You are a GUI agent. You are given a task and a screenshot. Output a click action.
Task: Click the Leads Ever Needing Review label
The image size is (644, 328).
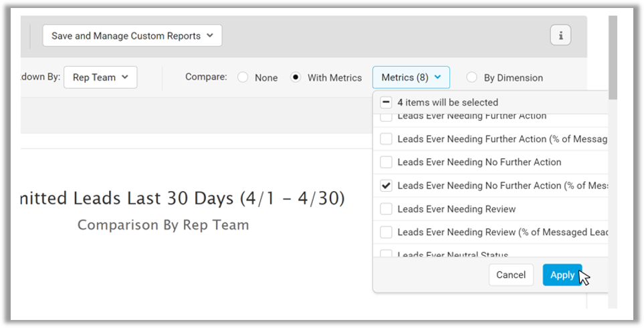[456, 209]
